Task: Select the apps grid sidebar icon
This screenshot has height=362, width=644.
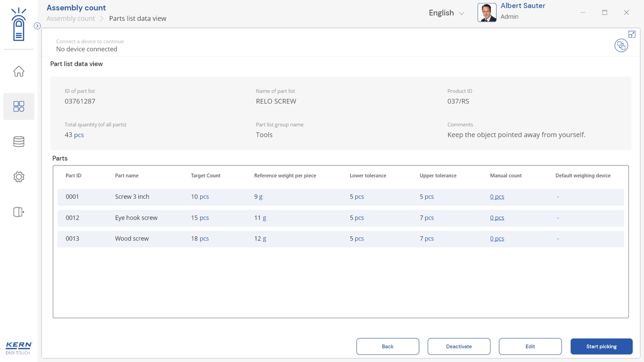Action: tap(19, 107)
